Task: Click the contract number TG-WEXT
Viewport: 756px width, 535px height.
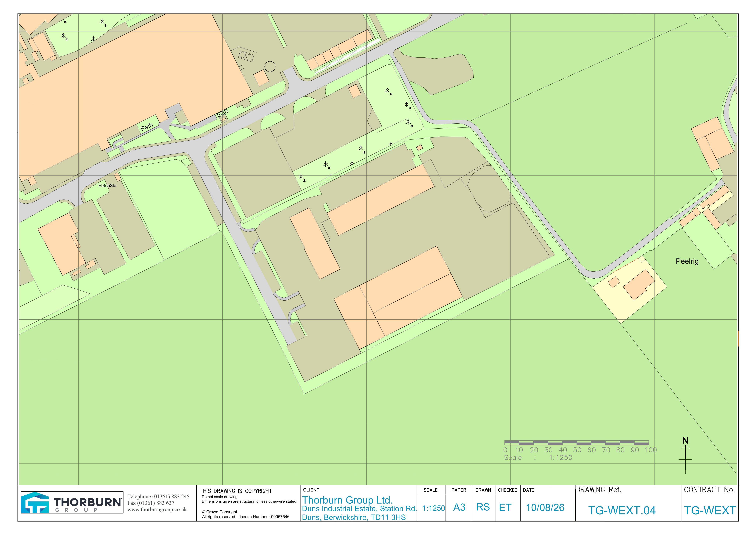Action: [x=709, y=511]
